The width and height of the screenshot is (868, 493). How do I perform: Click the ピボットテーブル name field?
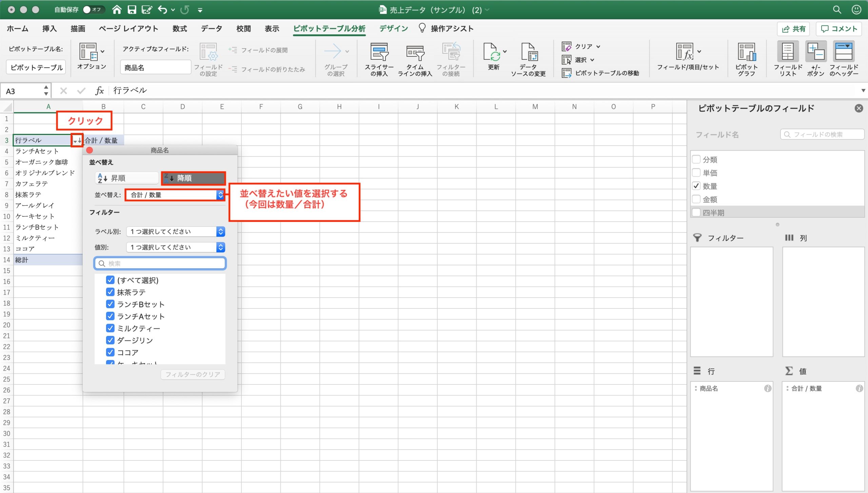[36, 67]
